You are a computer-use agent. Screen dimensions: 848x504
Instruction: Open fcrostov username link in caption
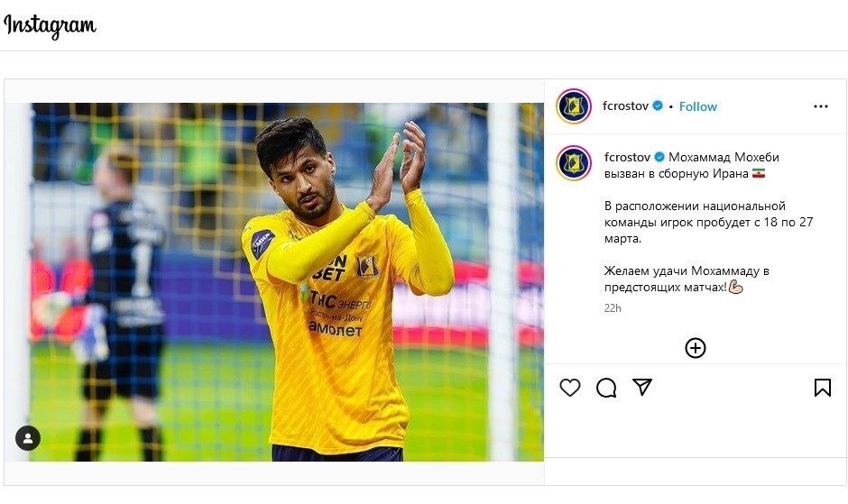pyautogui.click(x=627, y=157)
